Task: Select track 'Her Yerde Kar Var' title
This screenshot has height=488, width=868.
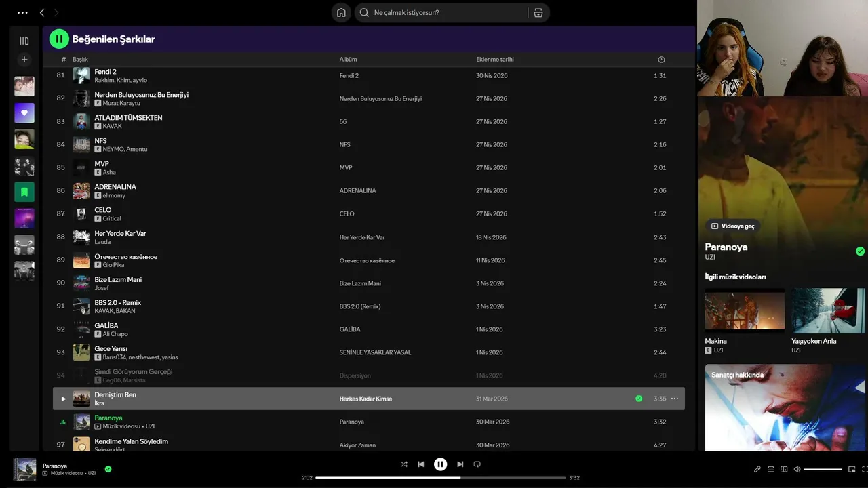Action: 120,234
